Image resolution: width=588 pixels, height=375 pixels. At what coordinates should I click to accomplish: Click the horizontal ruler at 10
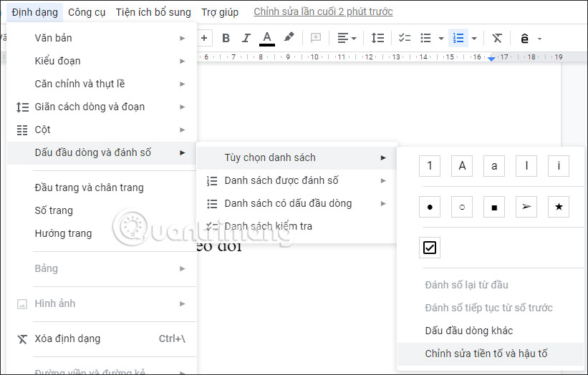tap(314, 57)
